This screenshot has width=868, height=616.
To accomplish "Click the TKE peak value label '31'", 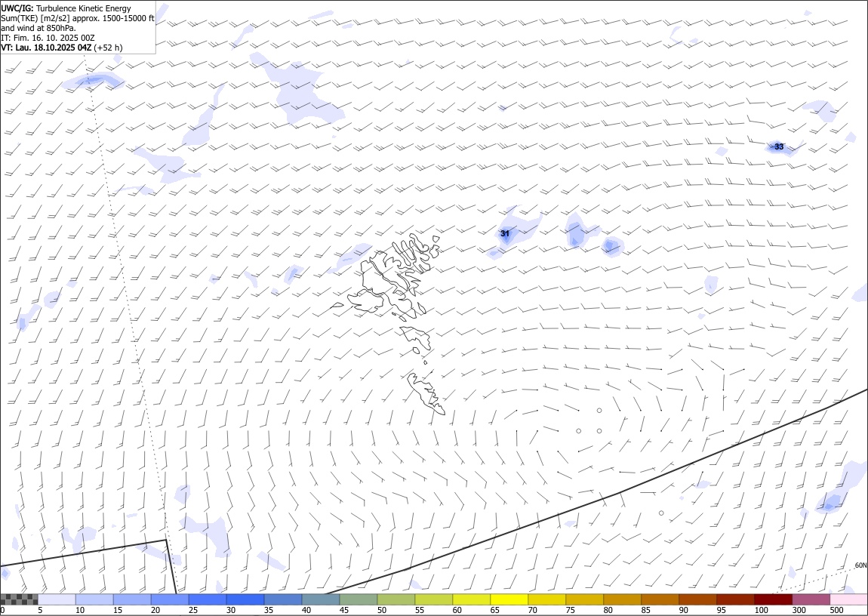I will [505, 233].
